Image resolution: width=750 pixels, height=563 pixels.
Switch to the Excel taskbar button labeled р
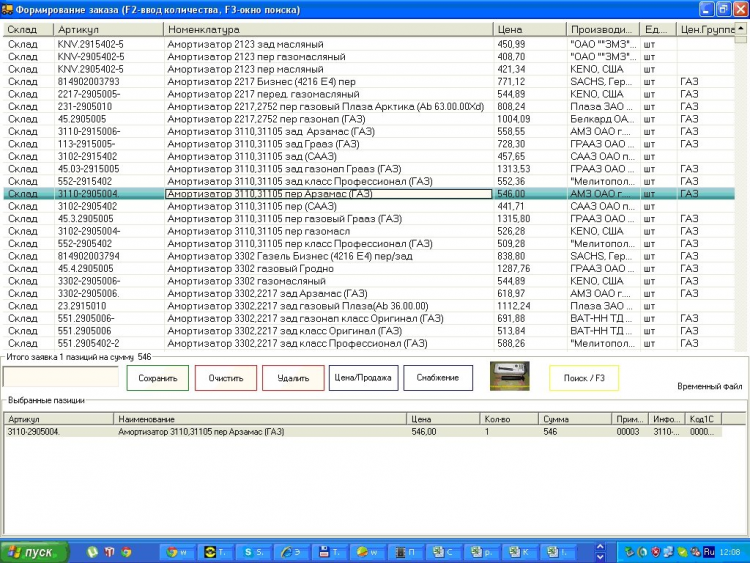click(x=481, y=552)
